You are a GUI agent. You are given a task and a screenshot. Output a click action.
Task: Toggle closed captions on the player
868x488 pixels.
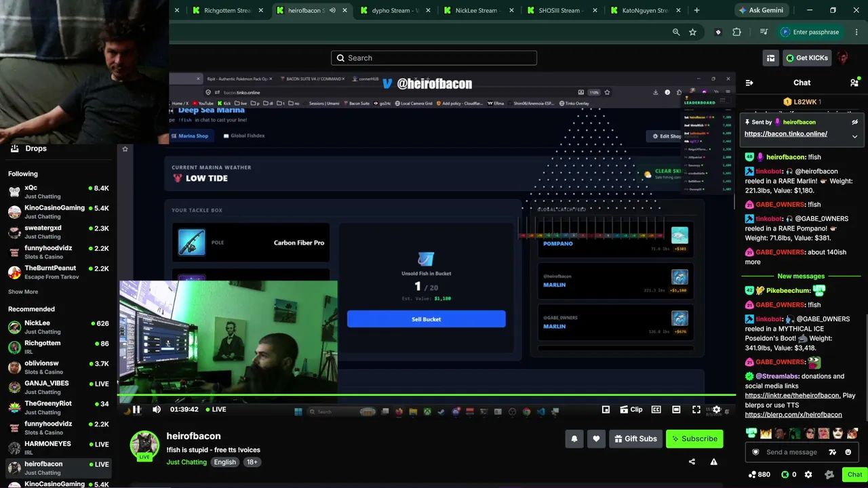coord(656,409)
